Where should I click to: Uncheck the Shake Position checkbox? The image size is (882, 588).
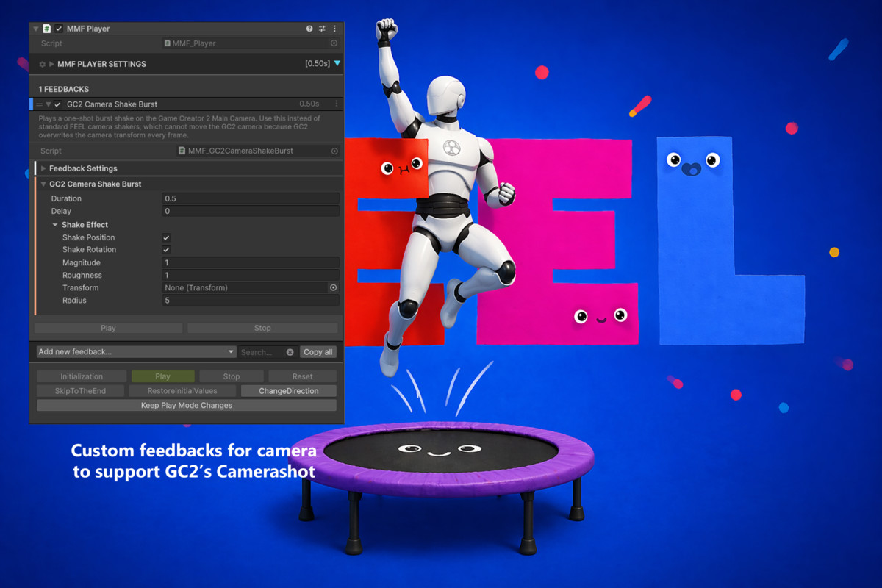166,238
